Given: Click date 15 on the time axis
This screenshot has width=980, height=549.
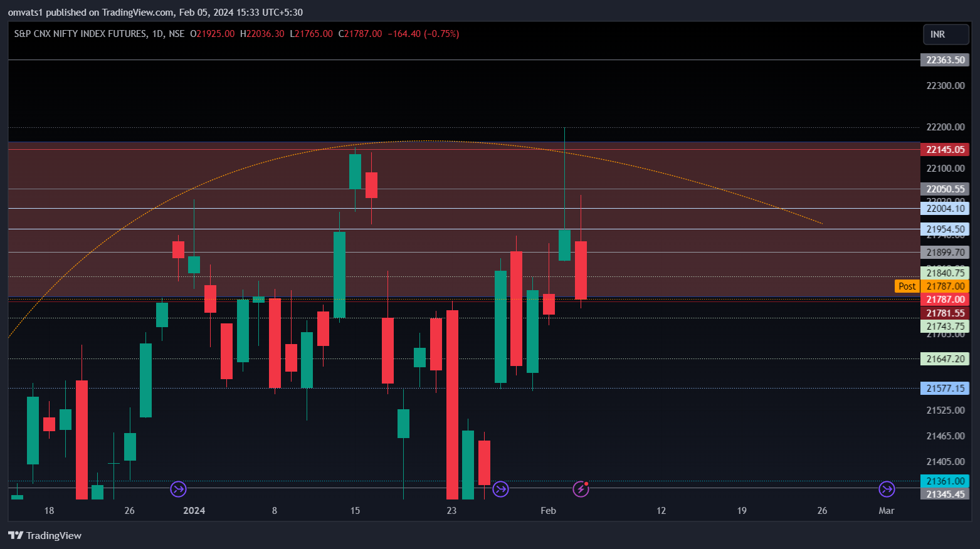Looking at the screenshot, I should [355, 511].
